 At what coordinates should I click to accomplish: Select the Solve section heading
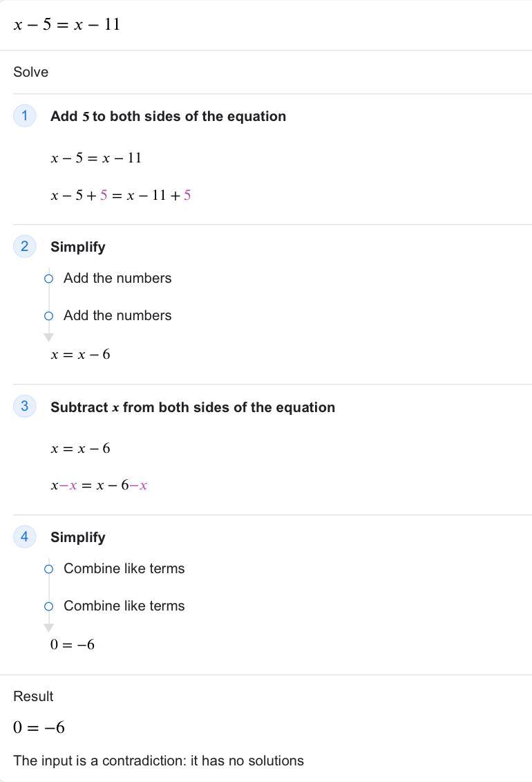pos(31,72)
